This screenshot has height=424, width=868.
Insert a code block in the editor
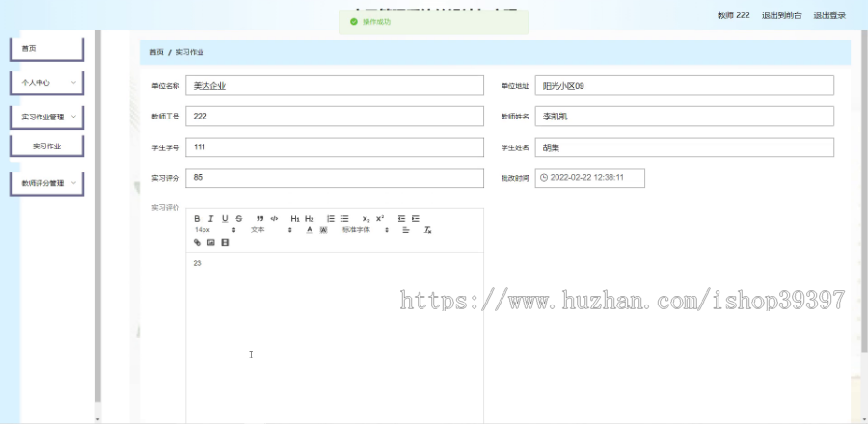[274, 219]
